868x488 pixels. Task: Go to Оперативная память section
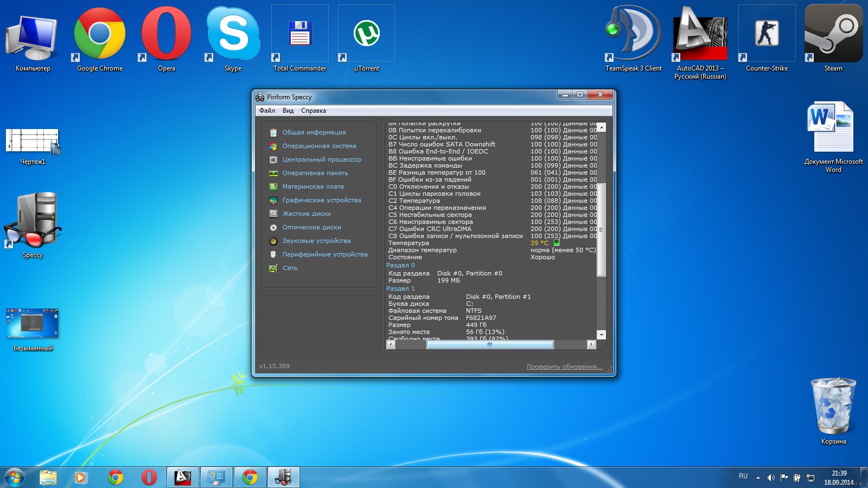[315, 173]
